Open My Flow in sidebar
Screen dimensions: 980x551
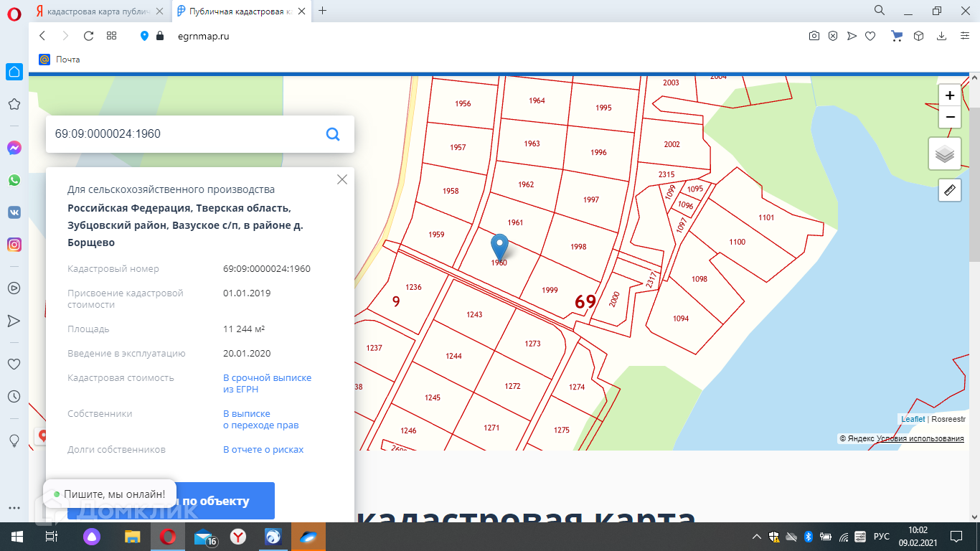(x=14, y=321)
